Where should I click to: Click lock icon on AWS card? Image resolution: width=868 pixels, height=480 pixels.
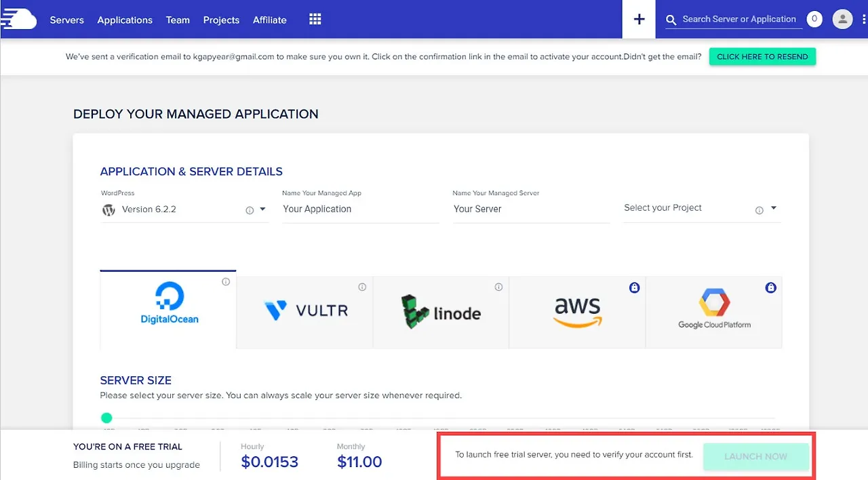(634, 288)
